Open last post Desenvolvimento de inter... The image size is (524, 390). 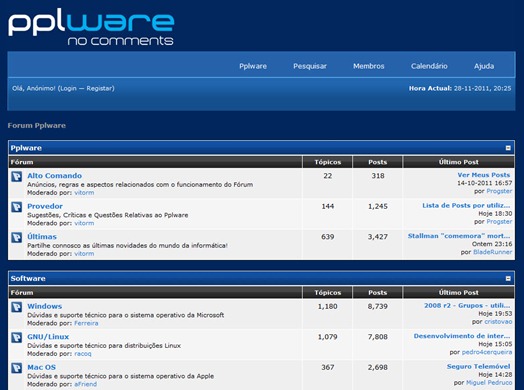point(462,336)
